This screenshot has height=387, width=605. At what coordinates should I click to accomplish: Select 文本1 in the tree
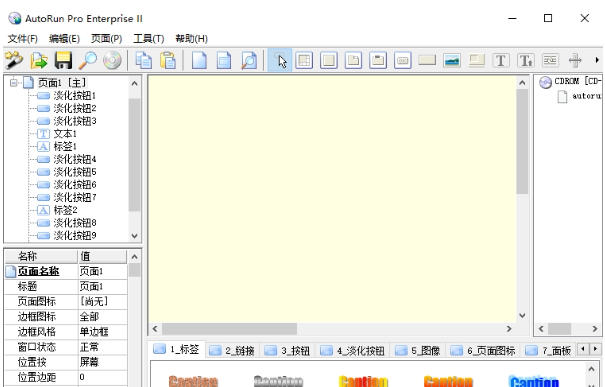(65, 134)
